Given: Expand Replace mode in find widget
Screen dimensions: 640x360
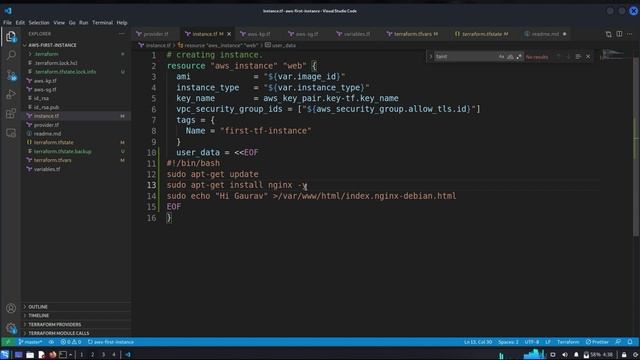Looking at the screenshot, I should (x=430, y=57).
